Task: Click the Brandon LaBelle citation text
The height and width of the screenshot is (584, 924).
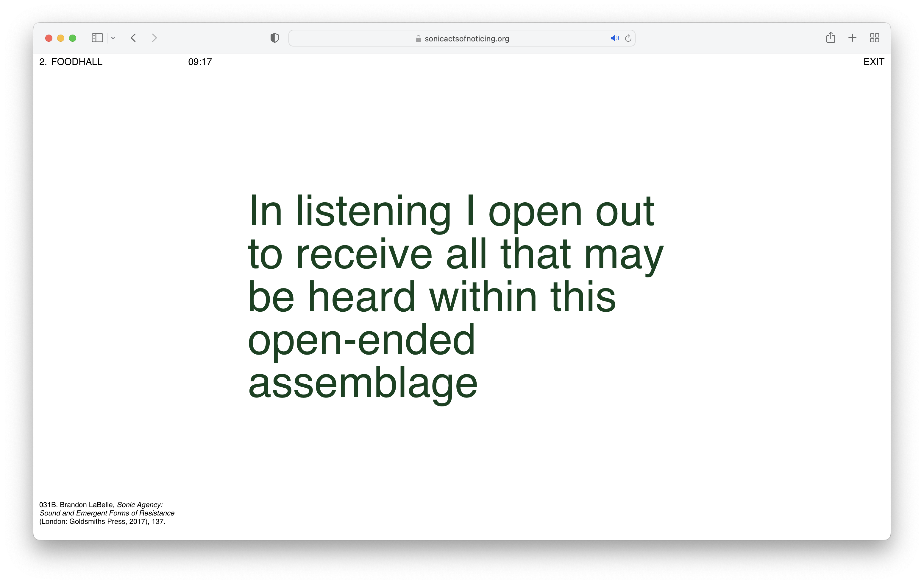Action: tap(107, 513)
